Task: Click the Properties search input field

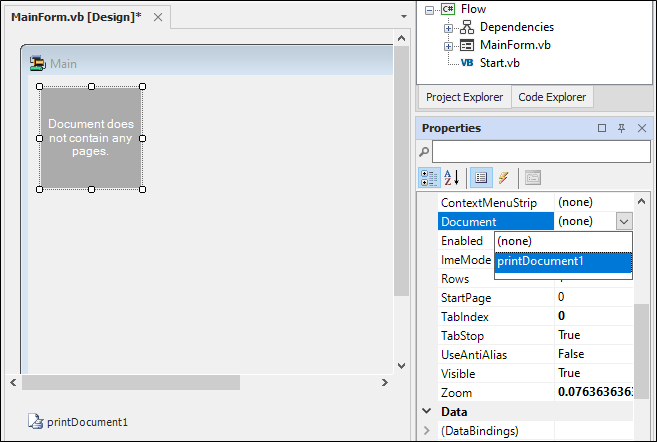Action: pyautogui.click(x=540, y=151)
